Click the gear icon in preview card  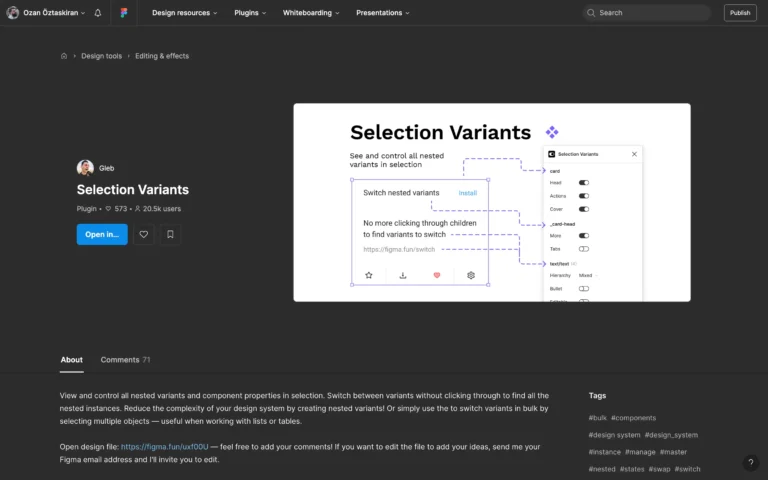pos(471,275)
